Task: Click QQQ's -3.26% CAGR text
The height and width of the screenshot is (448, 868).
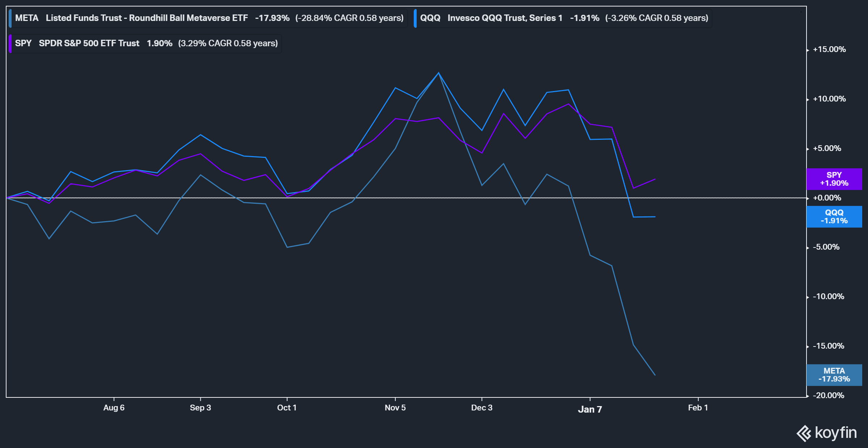Action: pos(657,18)
